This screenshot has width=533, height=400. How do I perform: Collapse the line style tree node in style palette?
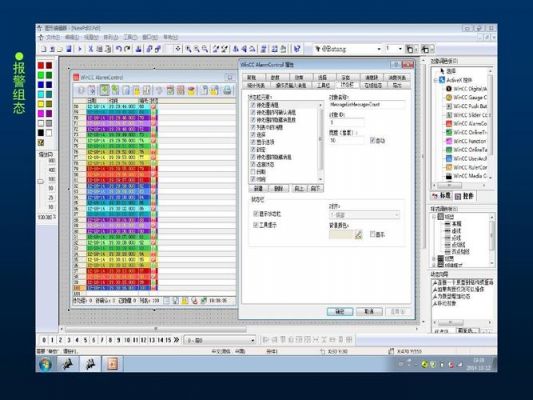pyautogui.click(x=434, y=216)
